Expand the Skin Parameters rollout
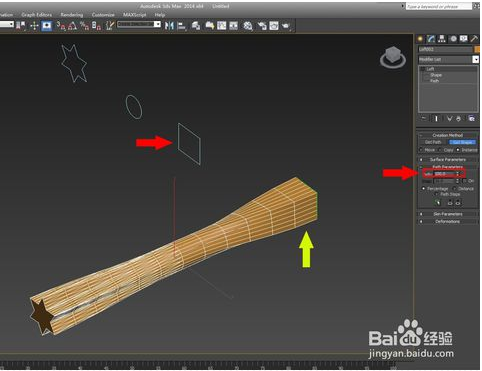Screen dimensions: 482x371 point(448,214)
